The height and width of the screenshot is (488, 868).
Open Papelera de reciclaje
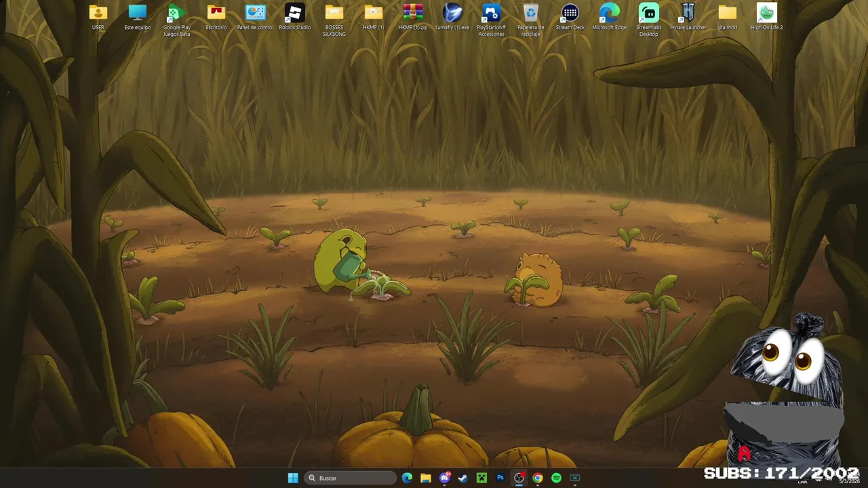coord(530,20)
